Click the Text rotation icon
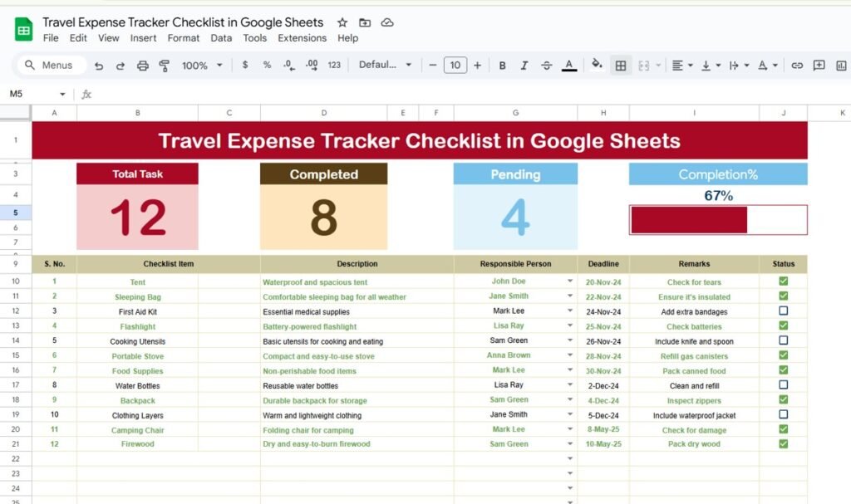851x504 pixels. tap(763, 65)
